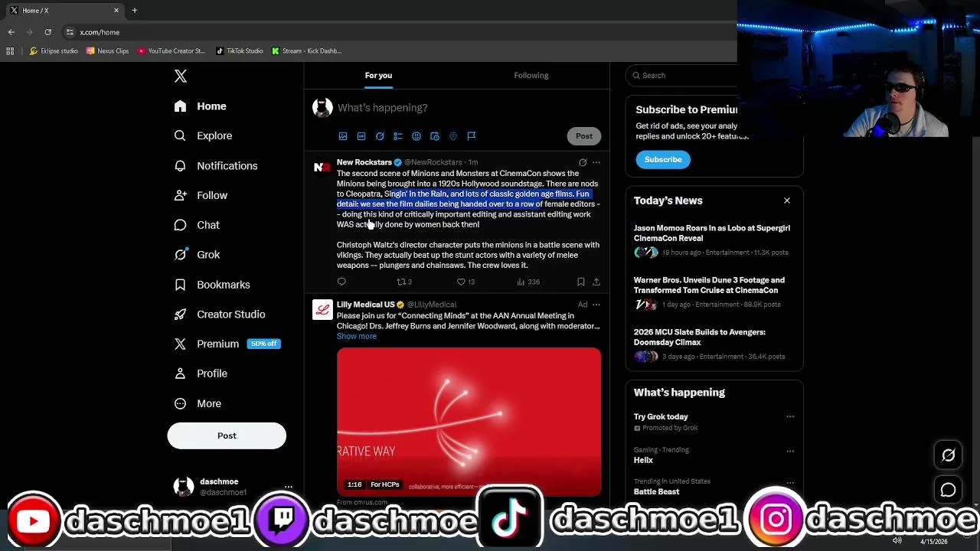980x551 pixels.
Task: Open Grok in the sidebar
Action: (x=197, y=255)
